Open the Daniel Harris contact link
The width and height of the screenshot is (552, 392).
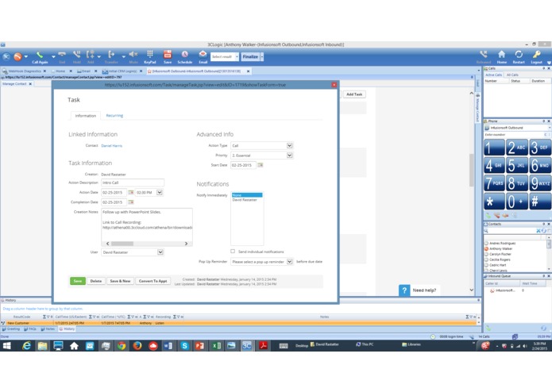pyautogui.click(x=112, y=145)
